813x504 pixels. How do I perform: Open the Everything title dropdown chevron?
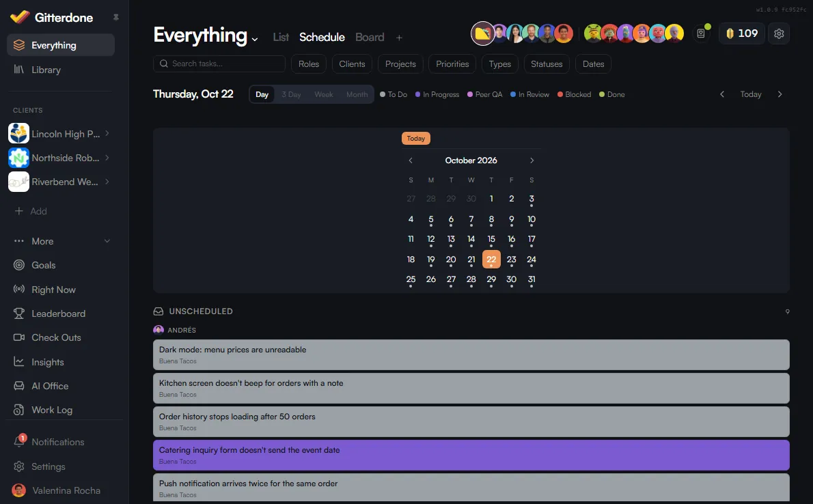tap(255, 39)
